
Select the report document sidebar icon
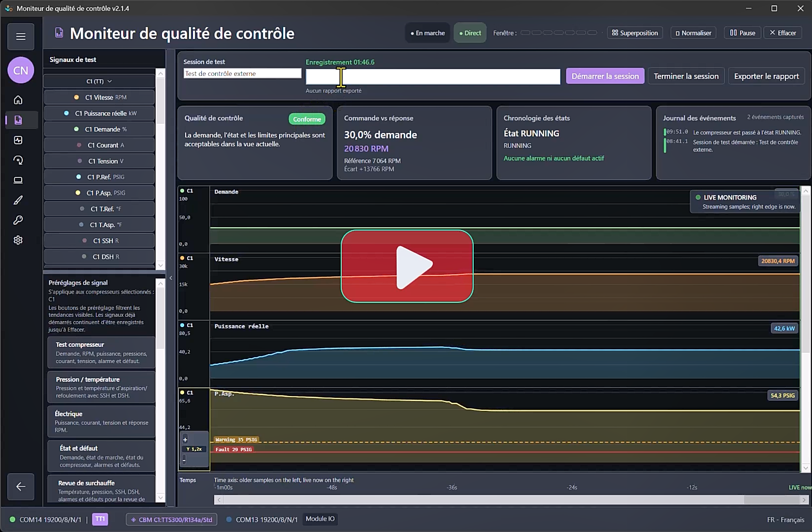(18, 120)
